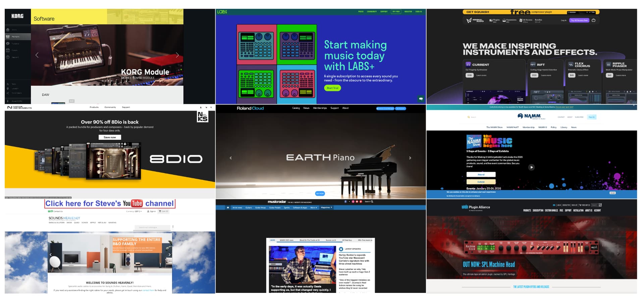Screen dimensions: 644x303
Task: Click Save now on 8Dio banner
Action: click(x=110, y=137)
